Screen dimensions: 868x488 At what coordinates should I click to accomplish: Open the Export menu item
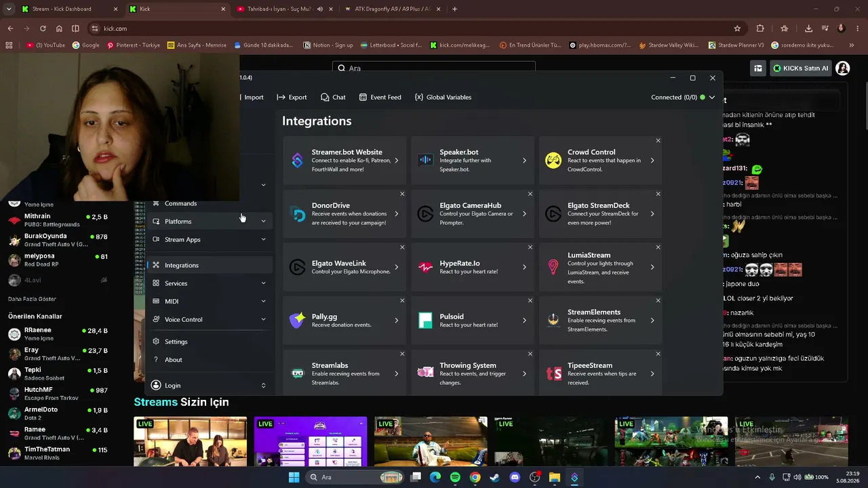[292, 97]
